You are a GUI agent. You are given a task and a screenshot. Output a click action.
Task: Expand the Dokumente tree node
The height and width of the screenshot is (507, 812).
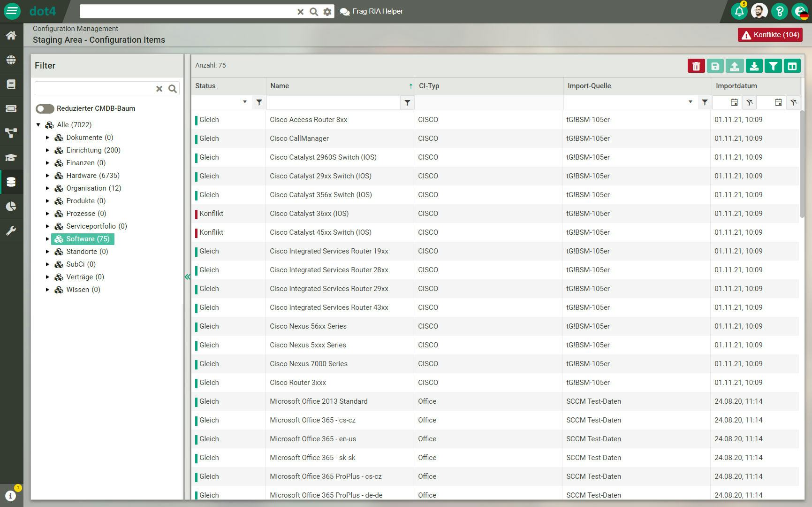click(x=47, y=138)
